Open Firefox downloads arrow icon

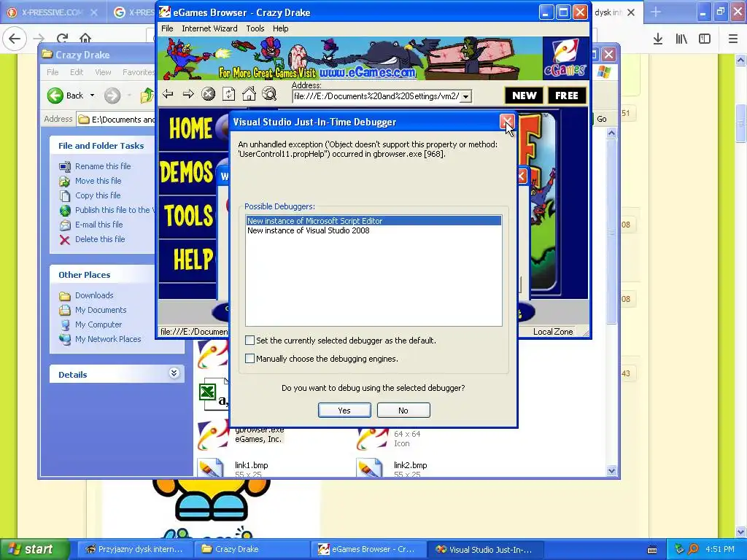658,39
